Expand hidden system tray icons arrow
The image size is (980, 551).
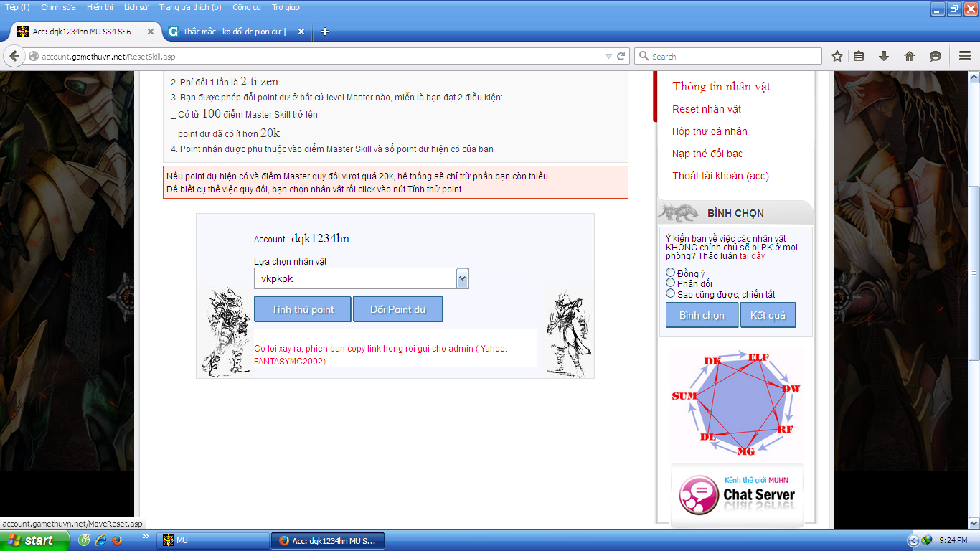pyautogui.click(x=913, y=540)
